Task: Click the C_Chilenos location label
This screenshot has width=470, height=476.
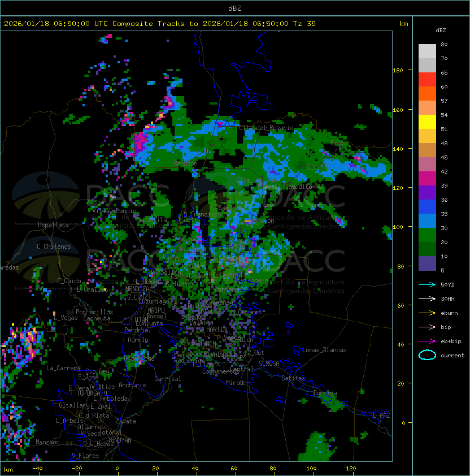Action: 54,246
